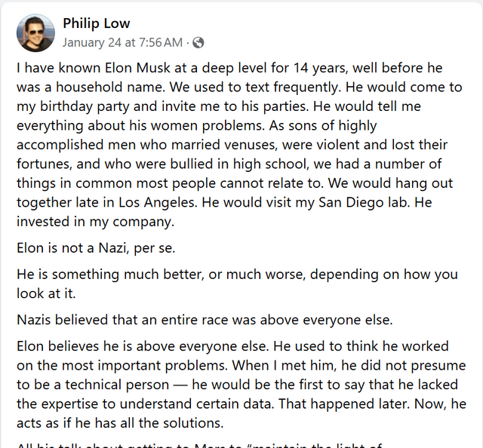Click the partially cut-off last line about Mars

pyautogui.click(x=204, y=443)
